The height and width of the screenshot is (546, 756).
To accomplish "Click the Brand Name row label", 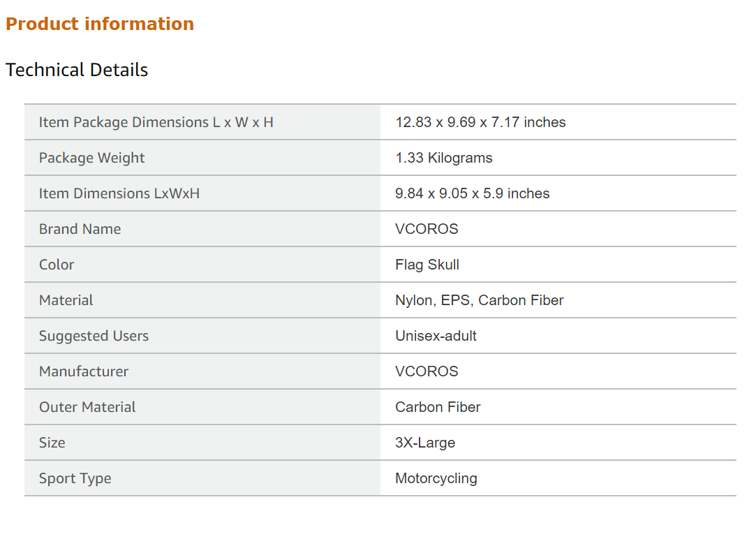I will [x=80, y=229].
